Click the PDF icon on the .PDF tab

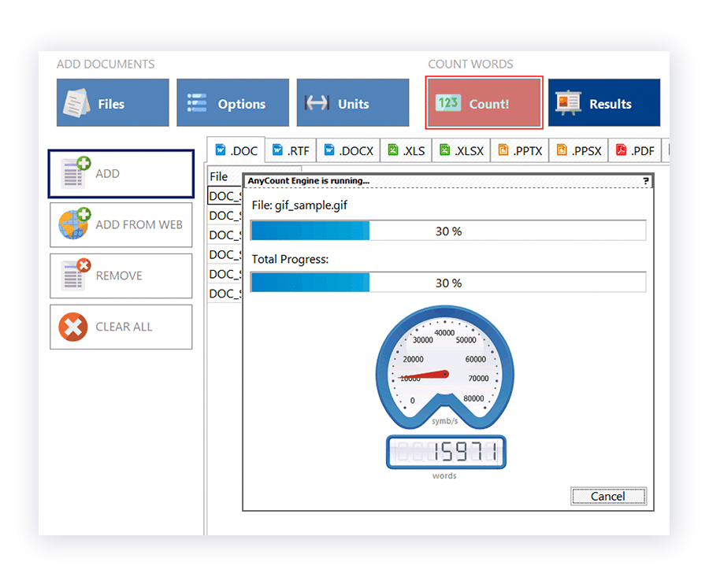(x=622, y=150)
